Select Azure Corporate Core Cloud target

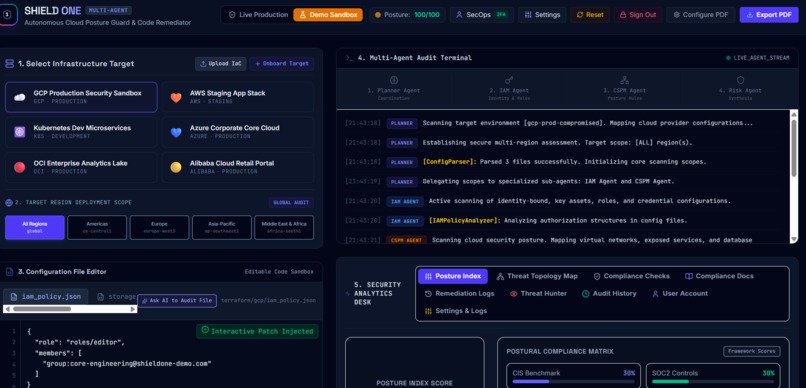coord(237,132)
